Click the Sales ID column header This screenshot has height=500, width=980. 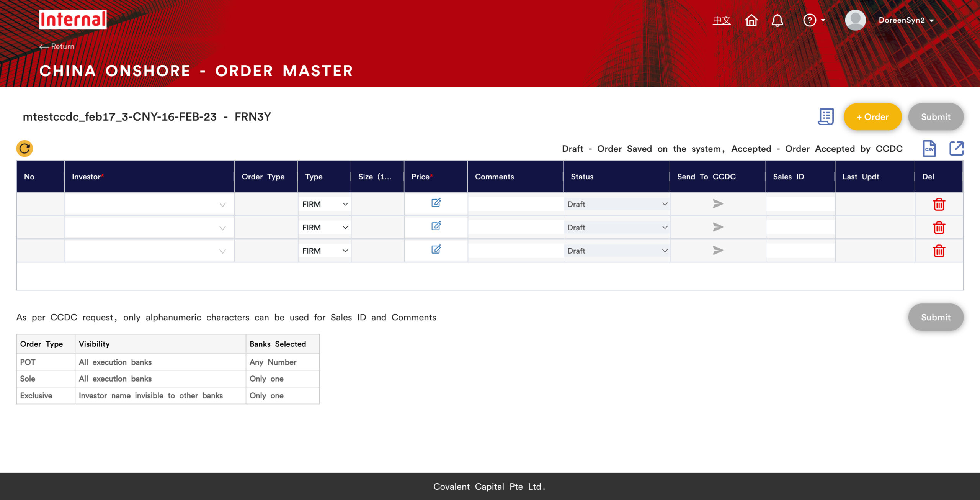click(x=800, y=177)
